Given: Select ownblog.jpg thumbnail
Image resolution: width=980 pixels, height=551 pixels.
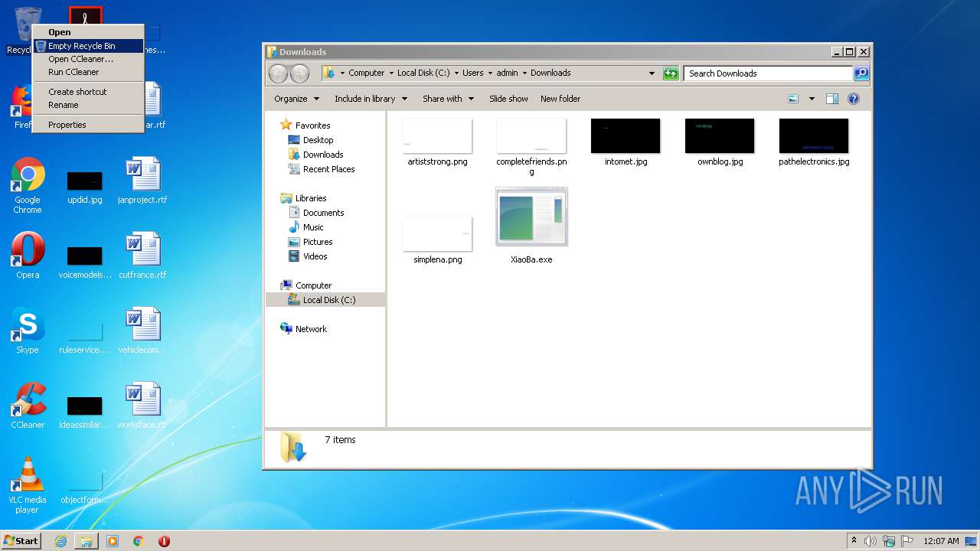Looking at the screenshot, I should 720,136.
